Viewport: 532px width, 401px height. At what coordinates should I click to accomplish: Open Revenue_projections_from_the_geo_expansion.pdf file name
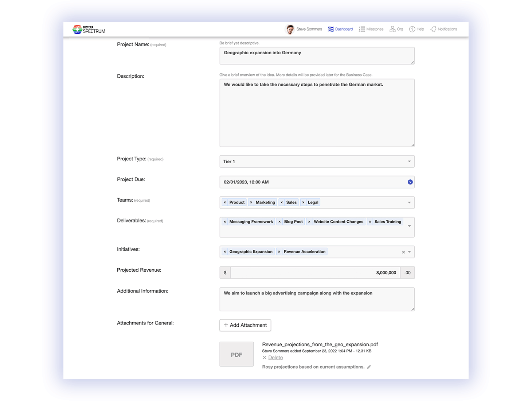tap(320, 344)
